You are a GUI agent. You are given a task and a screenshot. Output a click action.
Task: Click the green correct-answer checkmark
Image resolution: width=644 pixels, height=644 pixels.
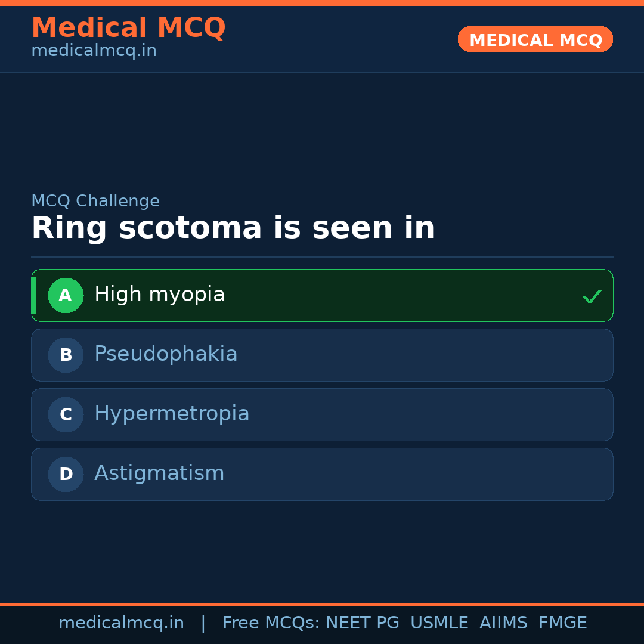592,296
